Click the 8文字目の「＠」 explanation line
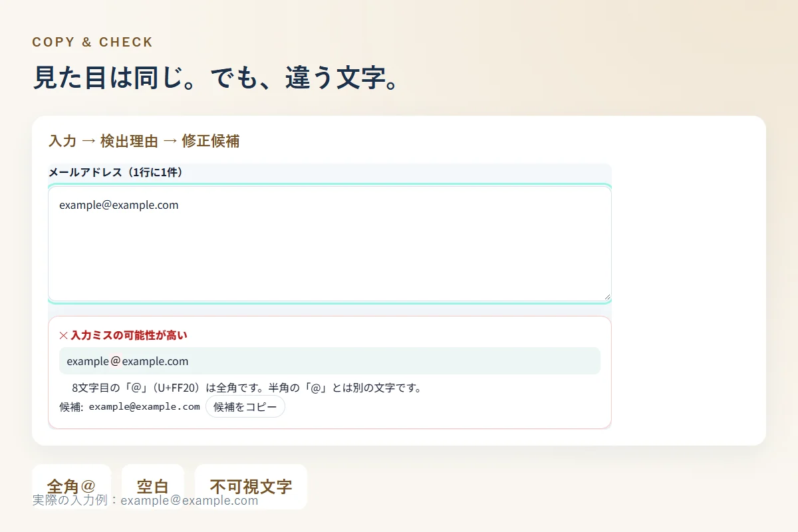Screen dimensions: 798x532 coord(247,388)
